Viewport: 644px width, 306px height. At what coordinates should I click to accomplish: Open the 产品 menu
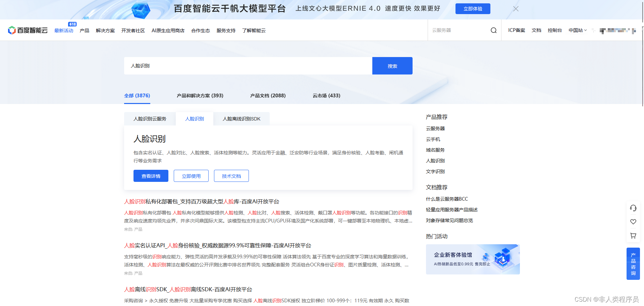[85, 31]
